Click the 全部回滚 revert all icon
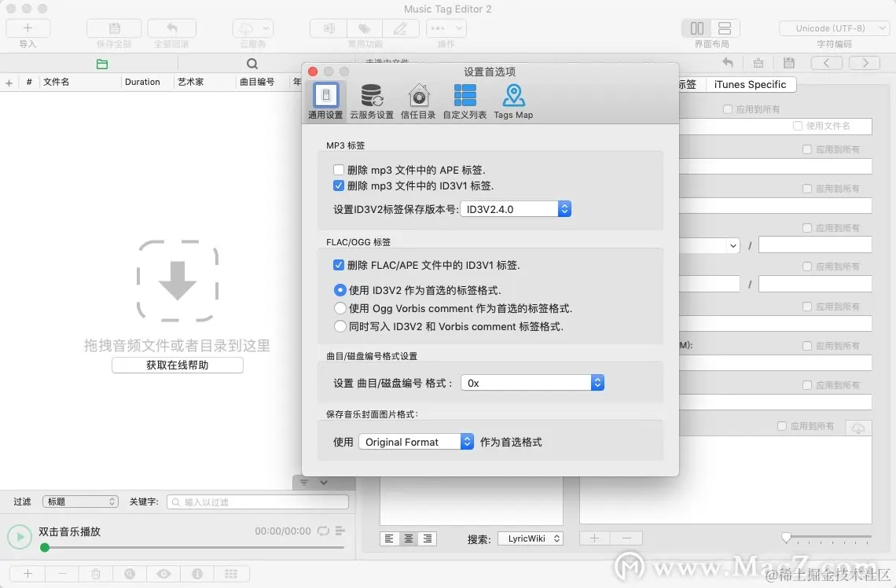The image size is (896, 588). (x=172, y=28)
